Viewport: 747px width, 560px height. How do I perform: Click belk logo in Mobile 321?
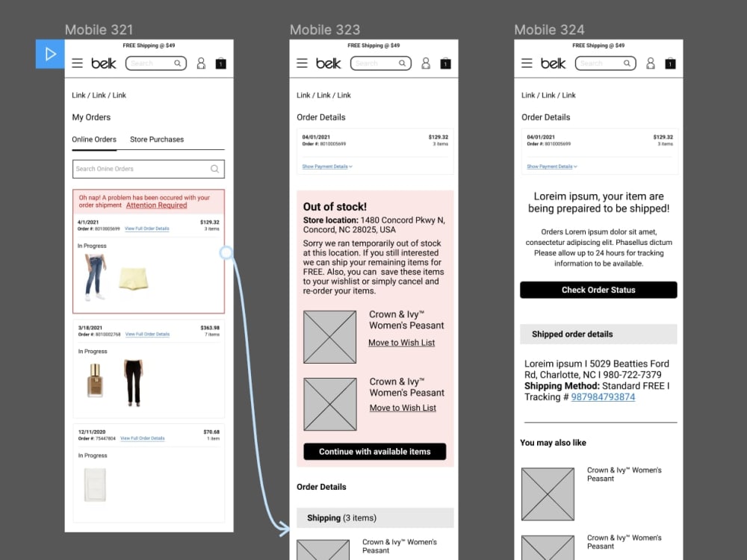point(104,63)
